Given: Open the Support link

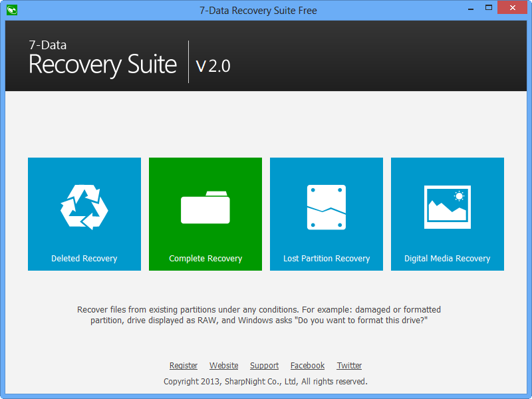Looking at the screenshot, I should coord(264,365).
